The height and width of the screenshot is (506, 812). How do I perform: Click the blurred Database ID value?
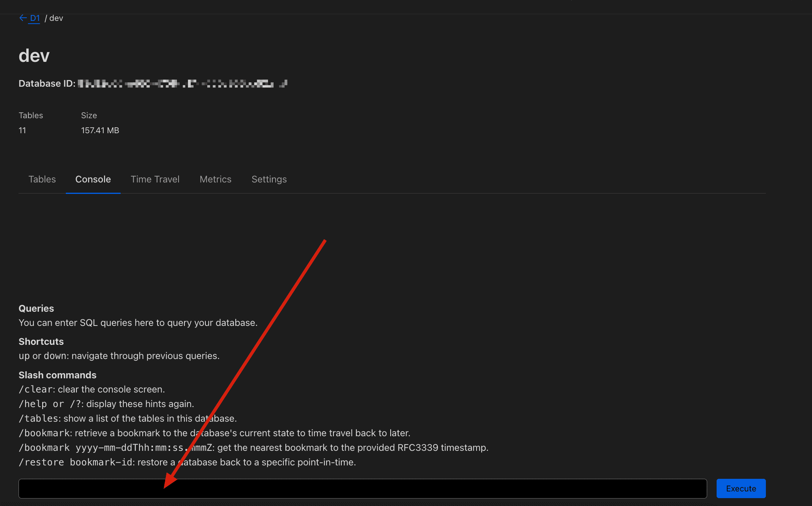[x=182, y=84]
